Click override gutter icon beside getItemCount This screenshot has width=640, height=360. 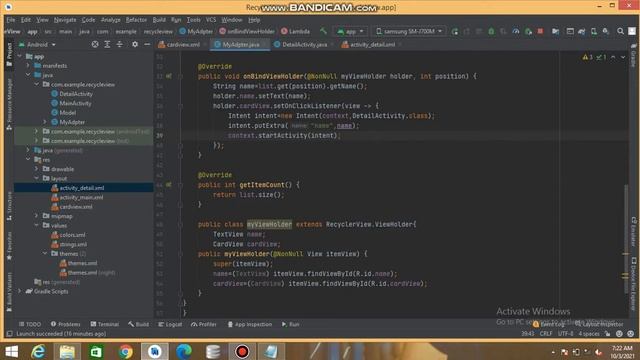(169, 185)
